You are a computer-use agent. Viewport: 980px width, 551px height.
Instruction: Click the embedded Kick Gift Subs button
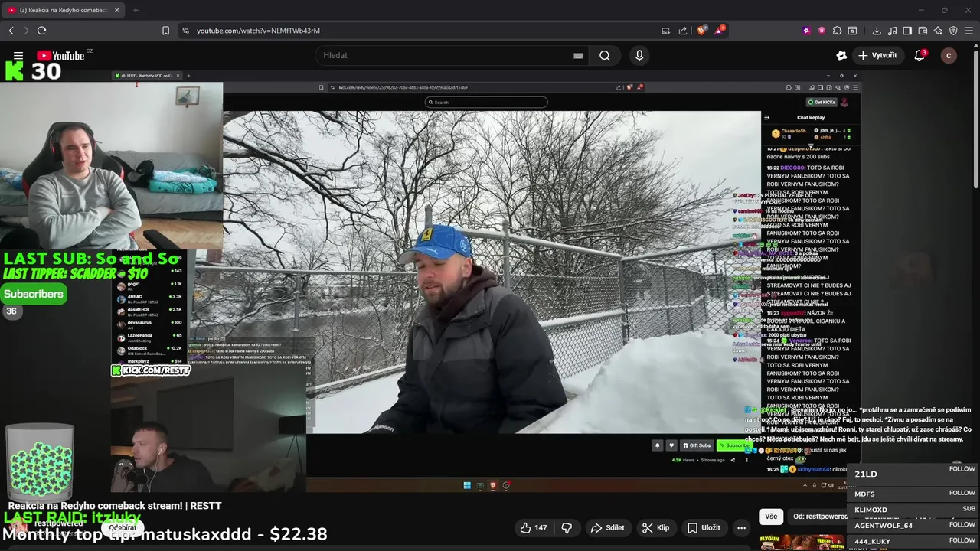point(697,445)
